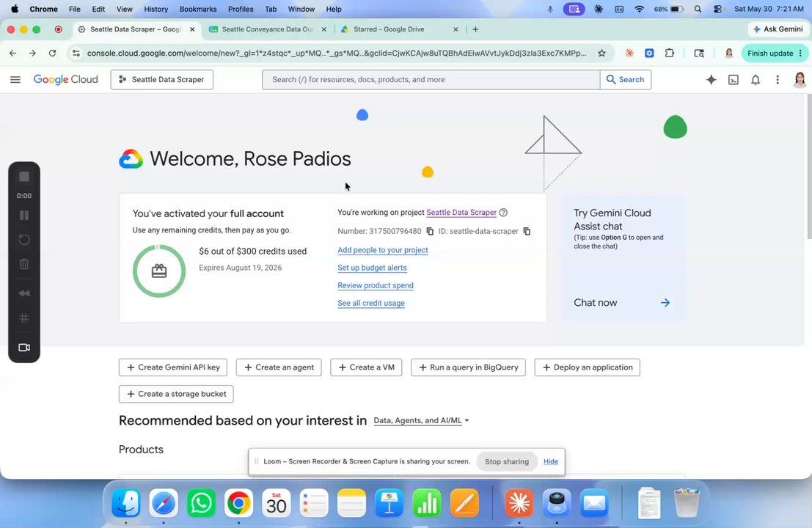The image size is (812, 528).
Task: Click Deploy an application button
Action: click(588, 367)
